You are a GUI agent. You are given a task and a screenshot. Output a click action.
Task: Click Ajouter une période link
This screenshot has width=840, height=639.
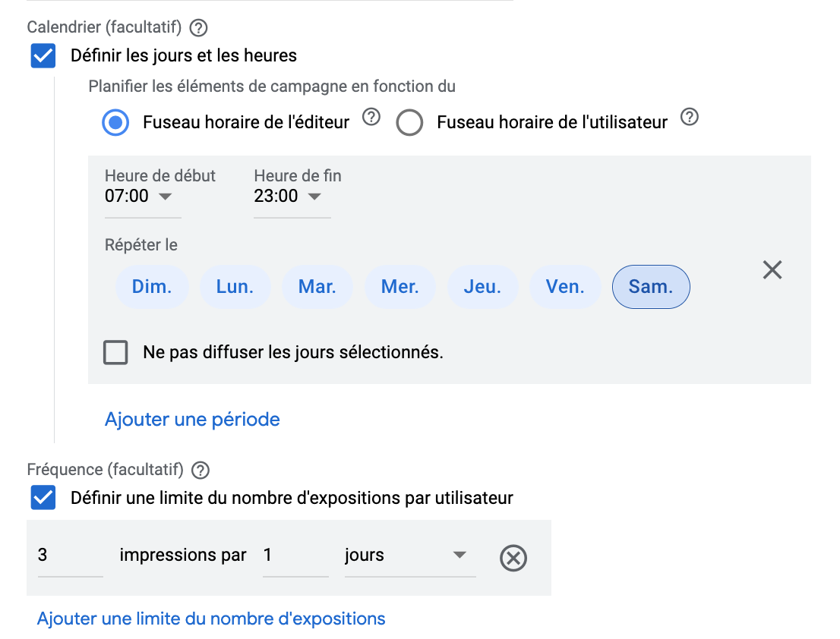click(192, 420)
